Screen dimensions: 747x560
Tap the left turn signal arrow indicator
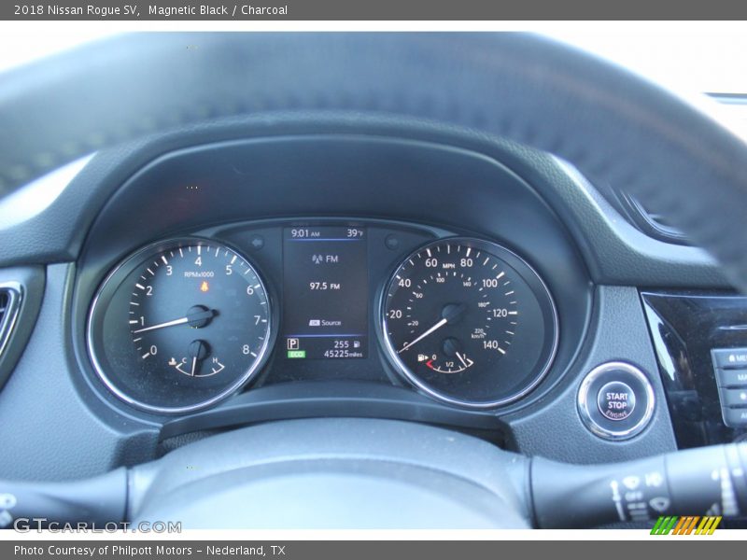[x=257, y=243]
